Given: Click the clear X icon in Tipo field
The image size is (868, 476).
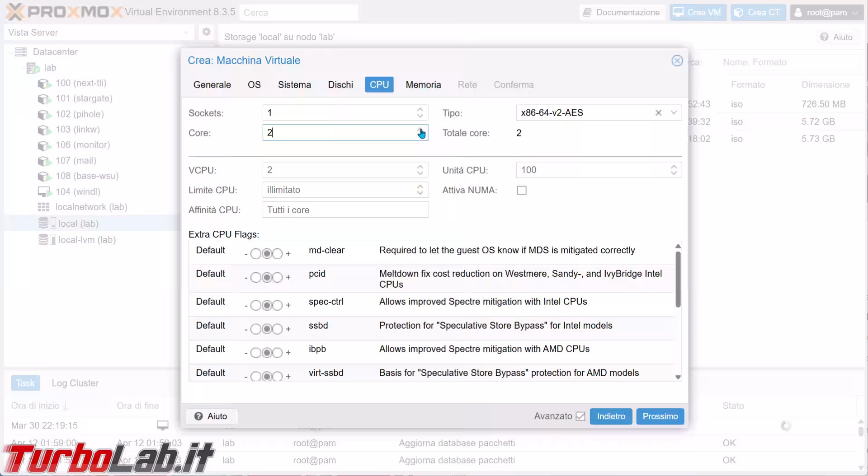Looking at the screenshot, I should tap(658, 113).
